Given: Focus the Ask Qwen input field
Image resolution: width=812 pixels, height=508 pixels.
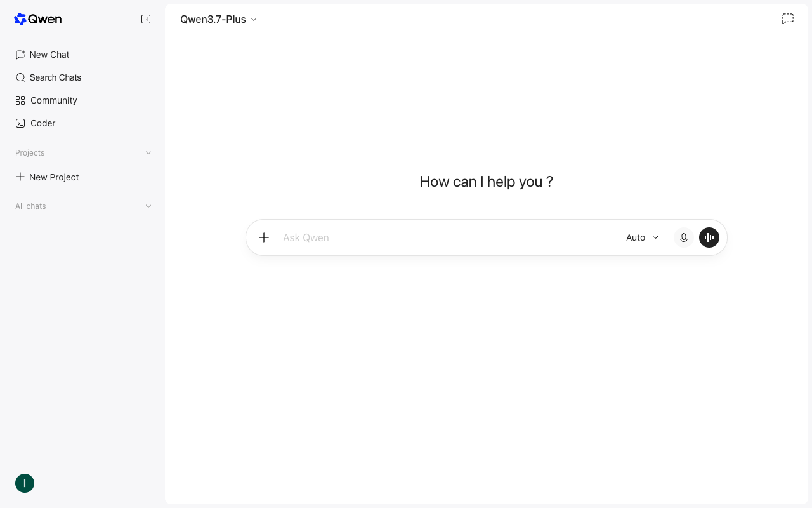Looking at the screenshot, I should (447, 237).
